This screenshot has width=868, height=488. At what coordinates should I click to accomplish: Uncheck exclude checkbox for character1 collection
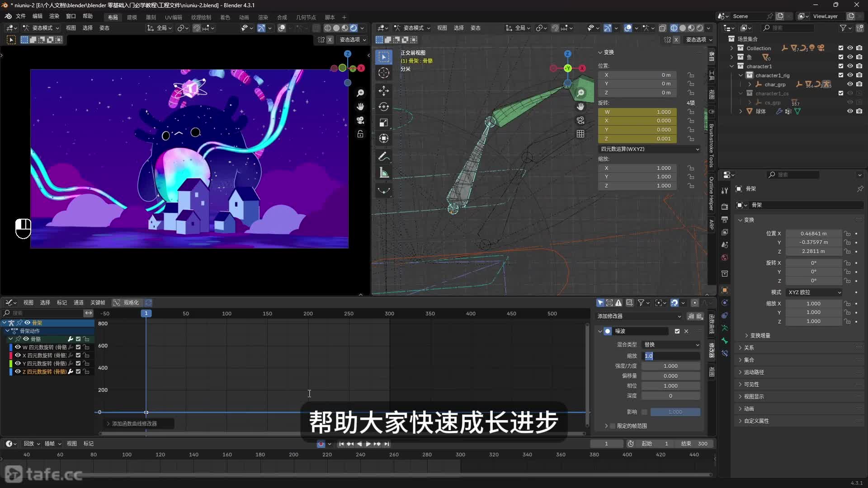[841, 66]
